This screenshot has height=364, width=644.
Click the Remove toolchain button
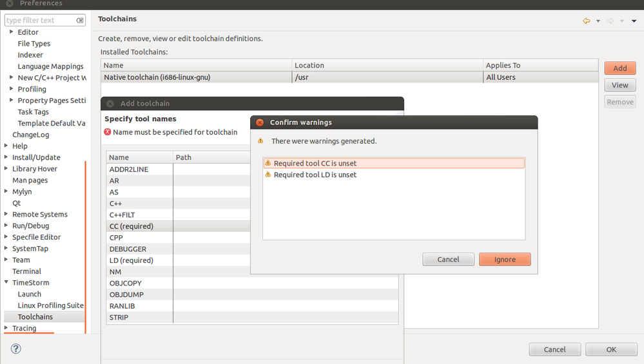coord(620,102)
